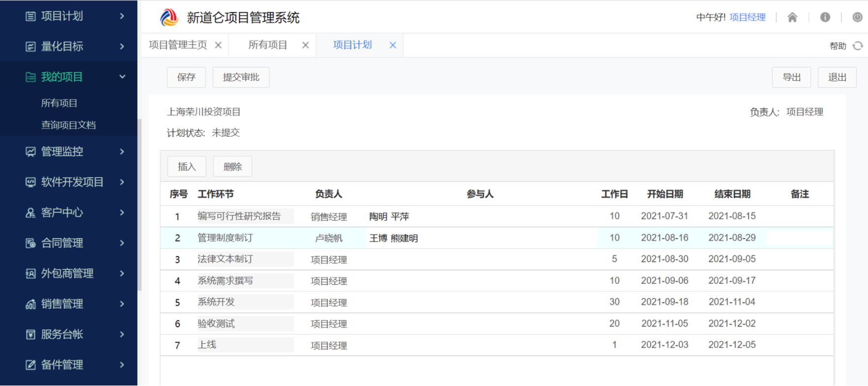The width and height of the screenshot is (868, 386).
Task: Edit the 系统开发 task field
Action: pyautogui.click(x=245, y=302)
